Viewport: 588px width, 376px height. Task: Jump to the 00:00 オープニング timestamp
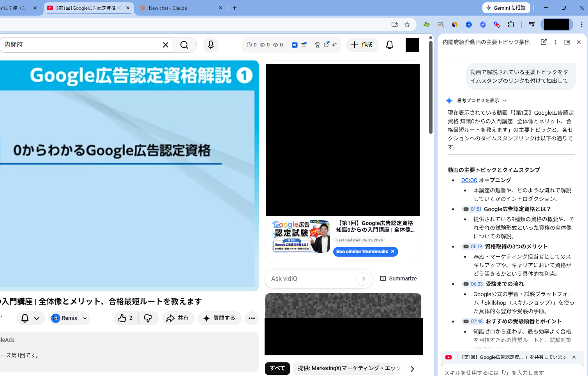[469, 180]
